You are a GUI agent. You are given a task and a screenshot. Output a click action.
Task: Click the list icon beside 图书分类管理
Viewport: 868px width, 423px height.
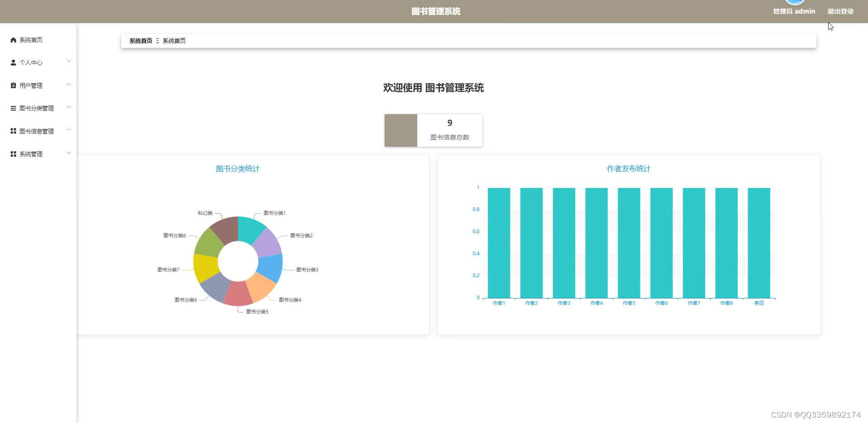[x=13, y=108]
